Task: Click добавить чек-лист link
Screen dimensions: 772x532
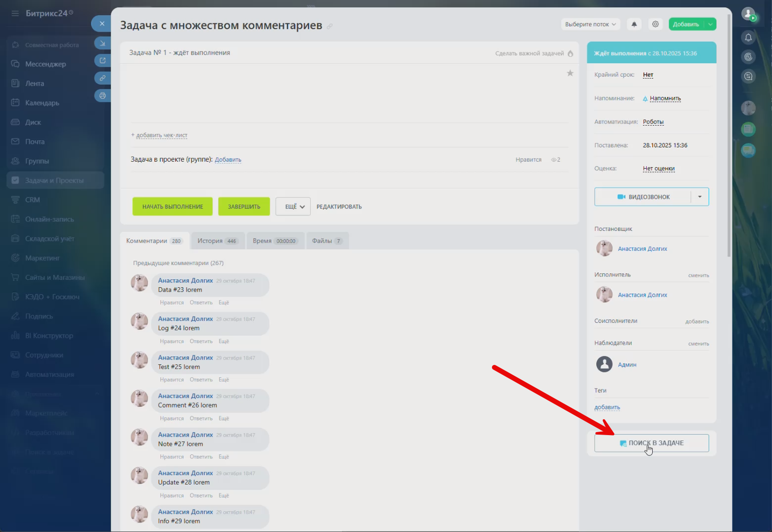Action: [161, 135]
